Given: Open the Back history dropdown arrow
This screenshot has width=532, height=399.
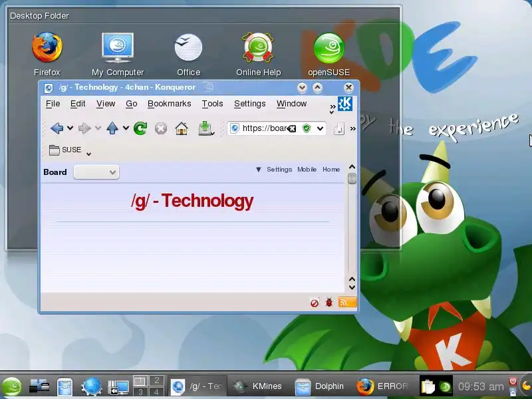Looking at the screenshot, I should 70,128.
